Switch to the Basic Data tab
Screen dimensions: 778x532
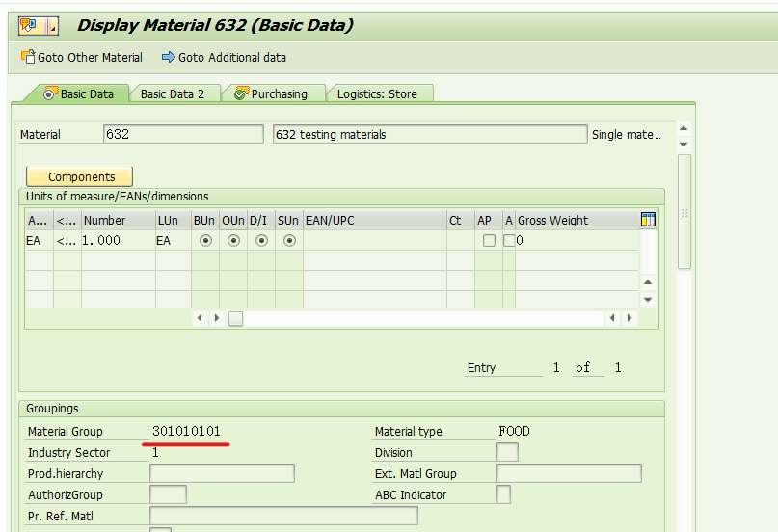click(79, 93)
